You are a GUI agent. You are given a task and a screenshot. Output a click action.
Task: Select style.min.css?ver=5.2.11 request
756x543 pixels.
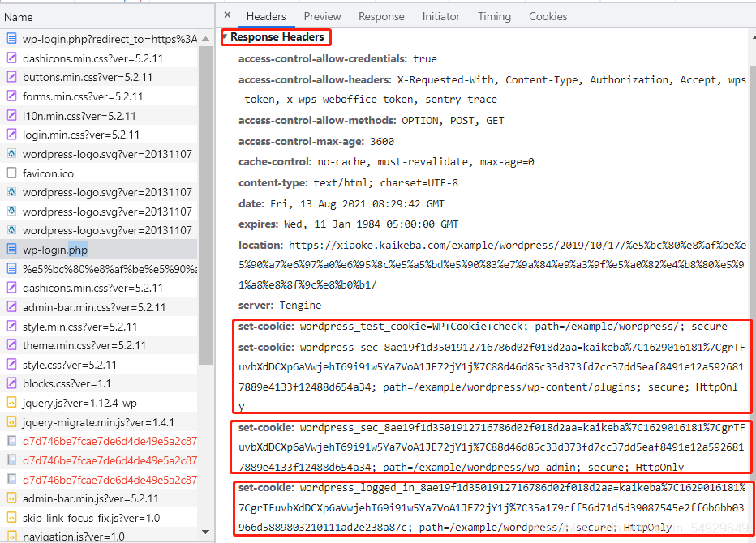(99, 326)
